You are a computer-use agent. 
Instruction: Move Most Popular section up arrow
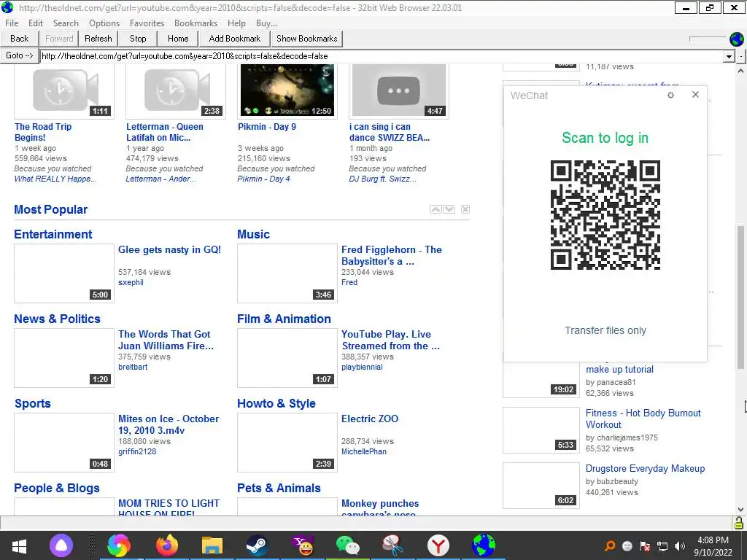tap(436, 209)
